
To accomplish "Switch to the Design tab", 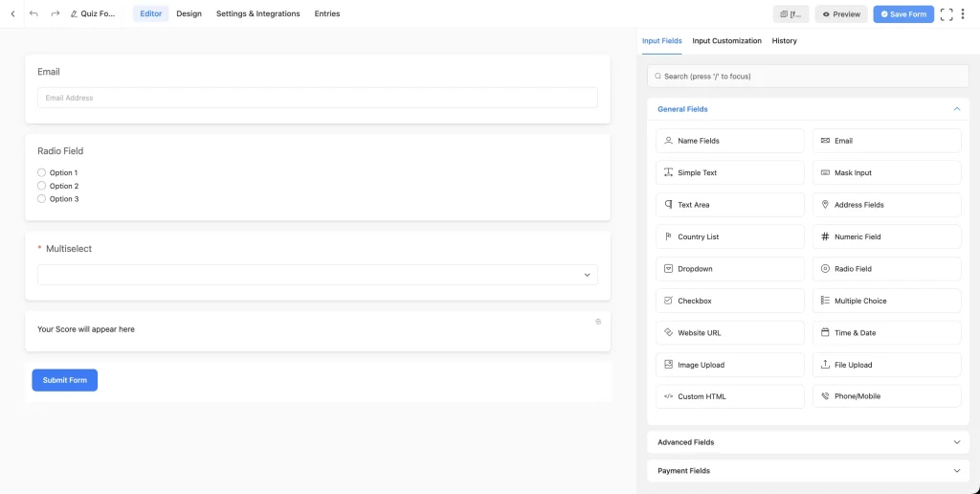I will point(189,13).
